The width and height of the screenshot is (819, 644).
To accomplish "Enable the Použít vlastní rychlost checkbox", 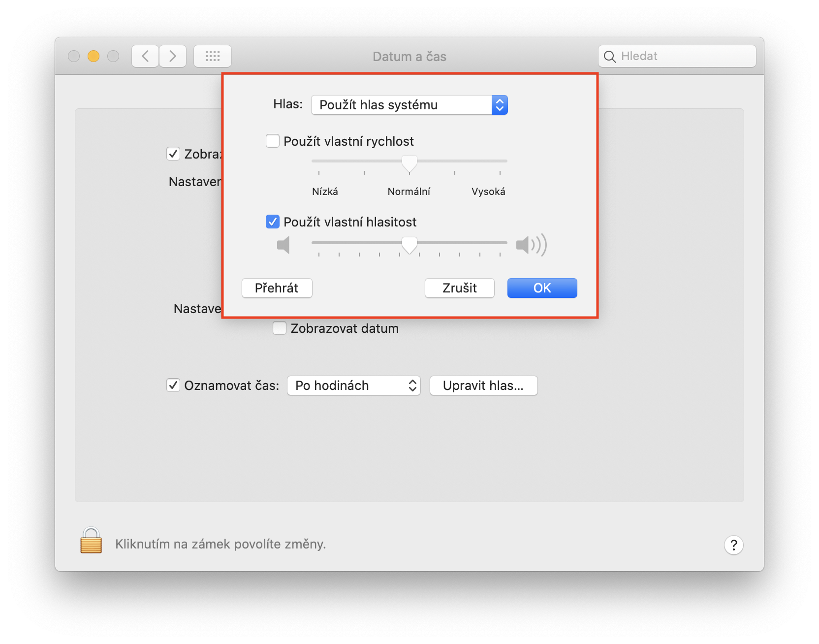I will tap(273, 141).
